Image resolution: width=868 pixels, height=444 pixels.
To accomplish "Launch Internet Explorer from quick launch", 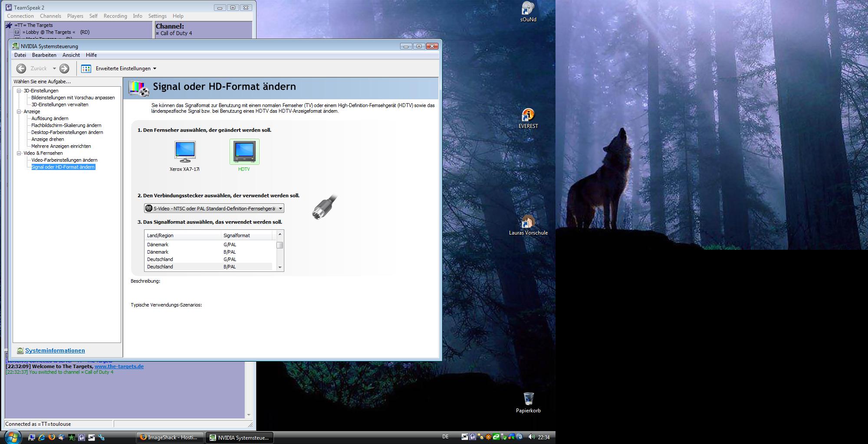I will [42, 437].
